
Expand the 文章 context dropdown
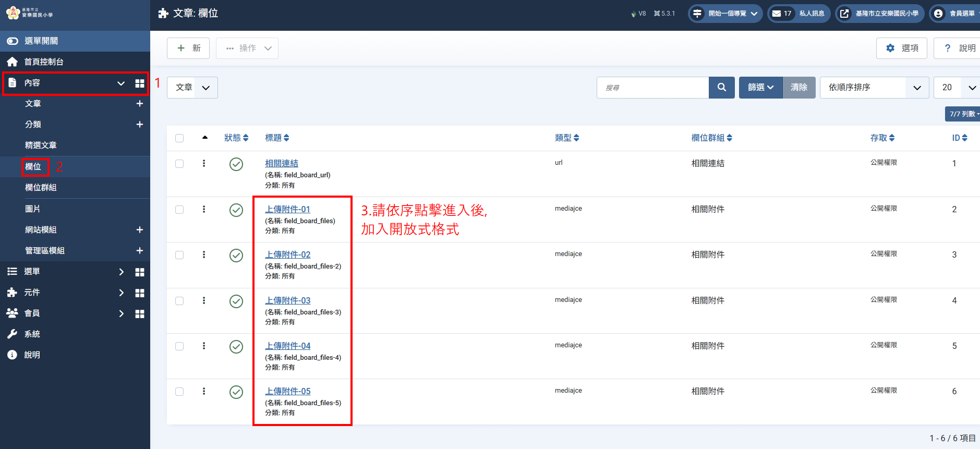(192, 88)
